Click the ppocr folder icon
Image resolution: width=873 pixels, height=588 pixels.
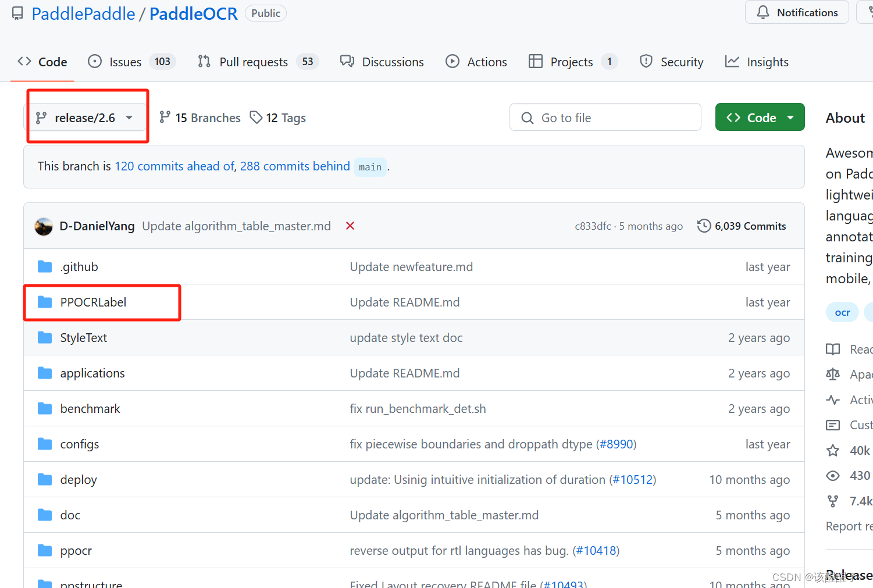[x=45, y=550]
